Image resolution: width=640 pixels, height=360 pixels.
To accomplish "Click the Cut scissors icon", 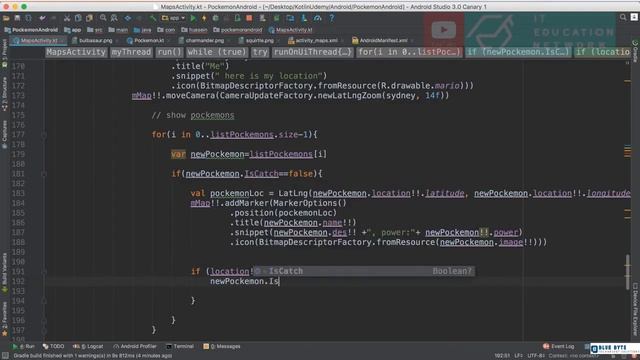I will point(67,18).
